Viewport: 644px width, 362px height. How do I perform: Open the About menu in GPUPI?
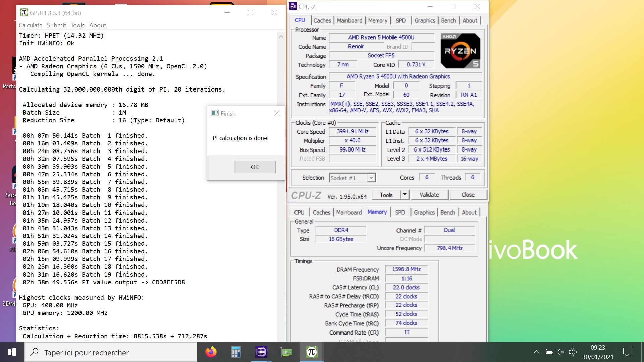(98, 25)
